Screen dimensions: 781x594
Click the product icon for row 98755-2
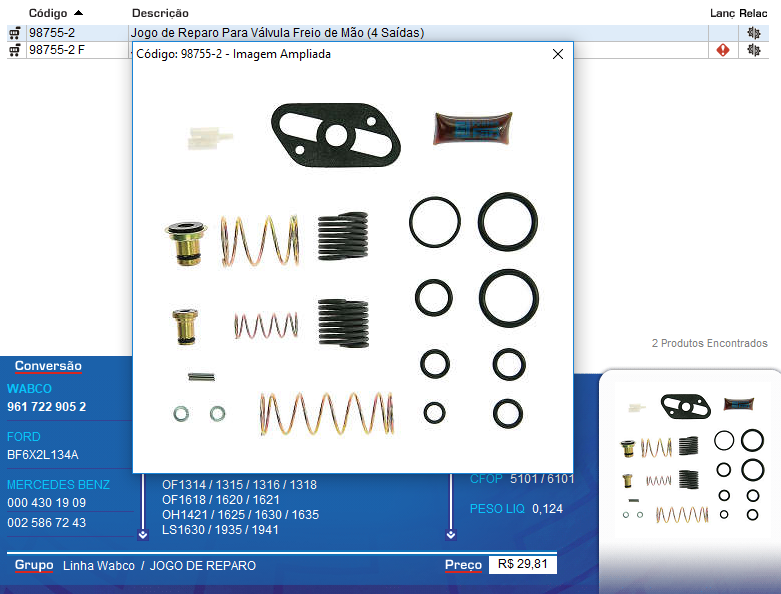click(15, 33)
